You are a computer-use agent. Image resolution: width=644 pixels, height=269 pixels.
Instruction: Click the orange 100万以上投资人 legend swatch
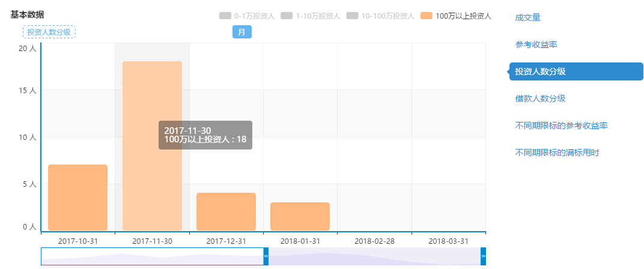point(427,16)
